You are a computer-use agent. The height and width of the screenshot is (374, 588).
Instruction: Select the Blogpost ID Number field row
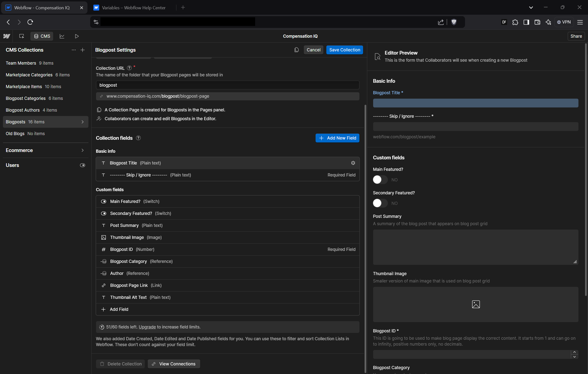coord(228,249)
